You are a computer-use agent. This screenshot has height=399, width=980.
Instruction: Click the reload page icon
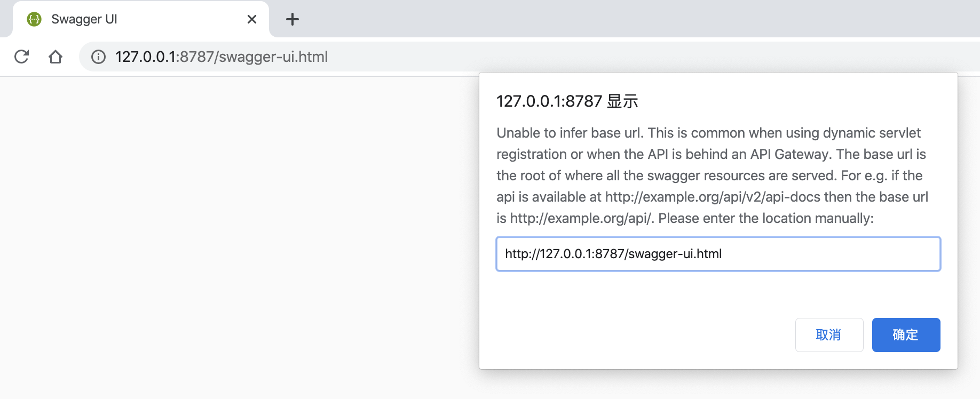(x=21, y=57)
